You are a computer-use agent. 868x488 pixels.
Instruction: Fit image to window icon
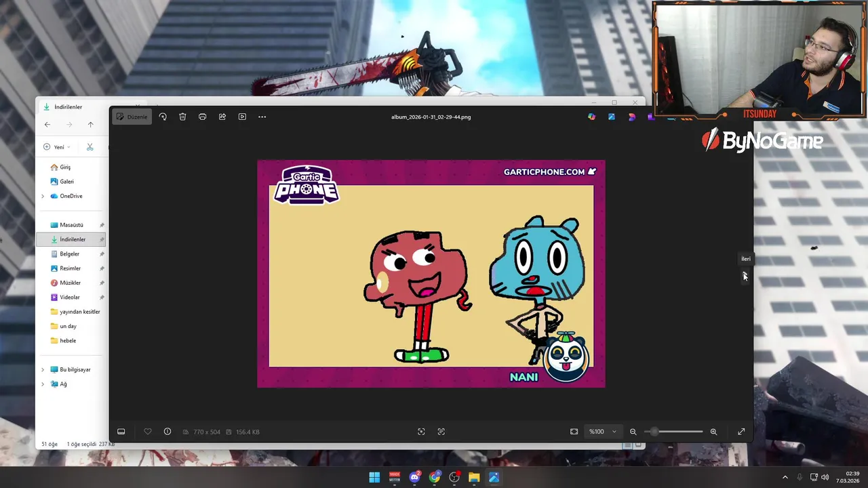(x=574, y=432)
